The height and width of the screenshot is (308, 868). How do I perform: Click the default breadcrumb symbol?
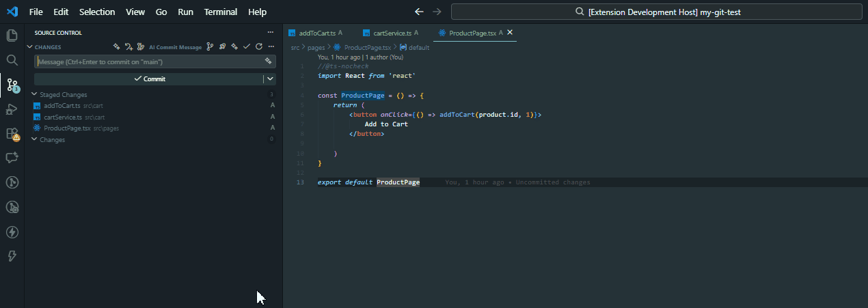[419, 47]
